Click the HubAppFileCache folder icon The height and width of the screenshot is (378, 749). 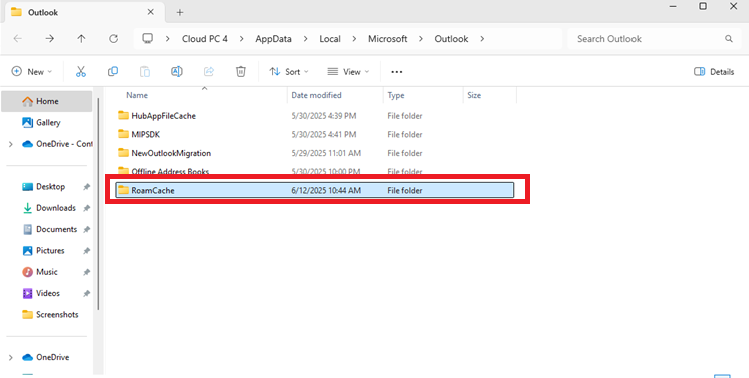click(x=124, y=116)
